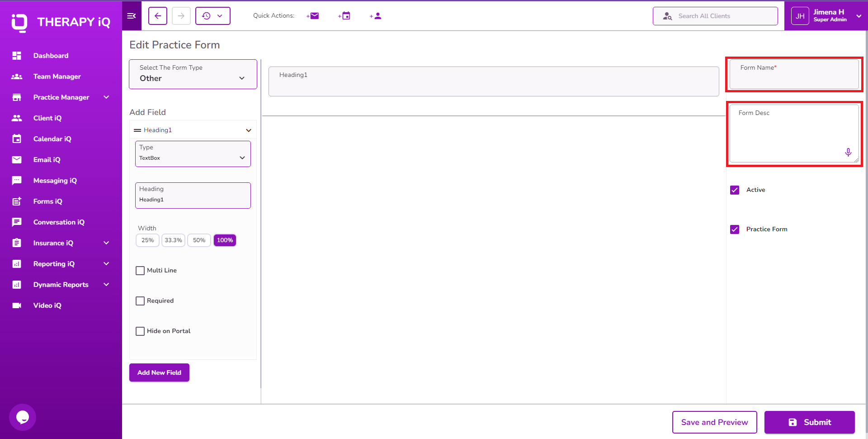868x439 pixels.
Task: Click the Forms iQ icon
Action: 17,201
